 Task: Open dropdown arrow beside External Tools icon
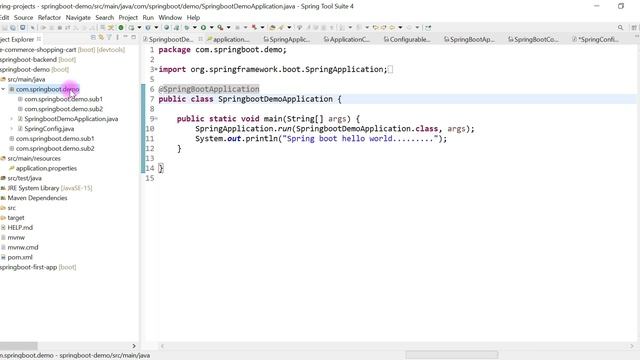pos(229,27)
